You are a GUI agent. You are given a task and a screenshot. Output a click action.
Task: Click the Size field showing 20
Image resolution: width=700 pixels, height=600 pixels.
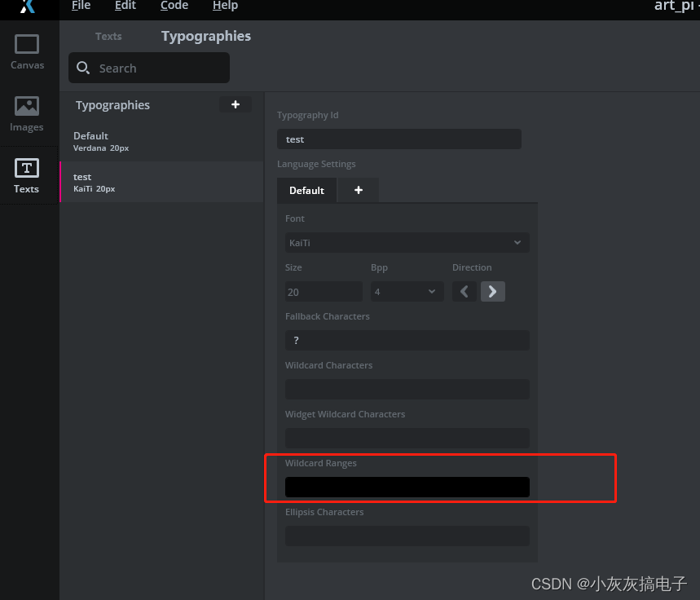[x=324, y=292]
